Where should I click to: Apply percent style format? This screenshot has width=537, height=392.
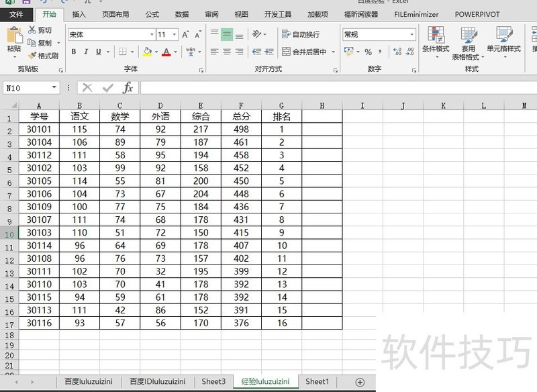pos(368,52)
